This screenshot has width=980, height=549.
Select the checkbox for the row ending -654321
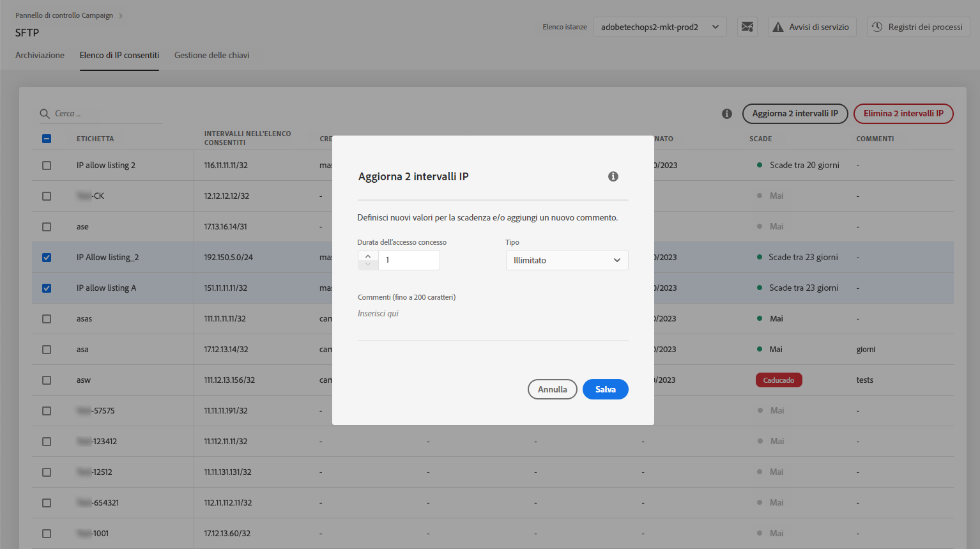tap(47, 503)
